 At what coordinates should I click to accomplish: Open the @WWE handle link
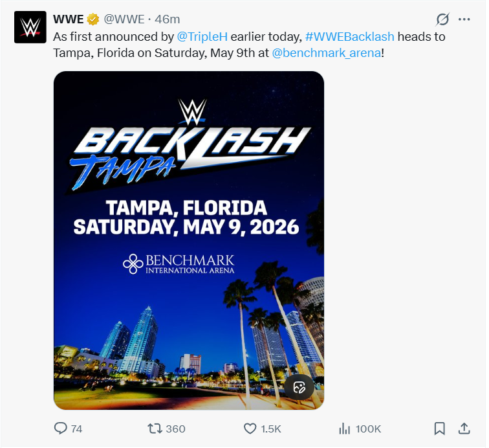[x=124, y=19]
